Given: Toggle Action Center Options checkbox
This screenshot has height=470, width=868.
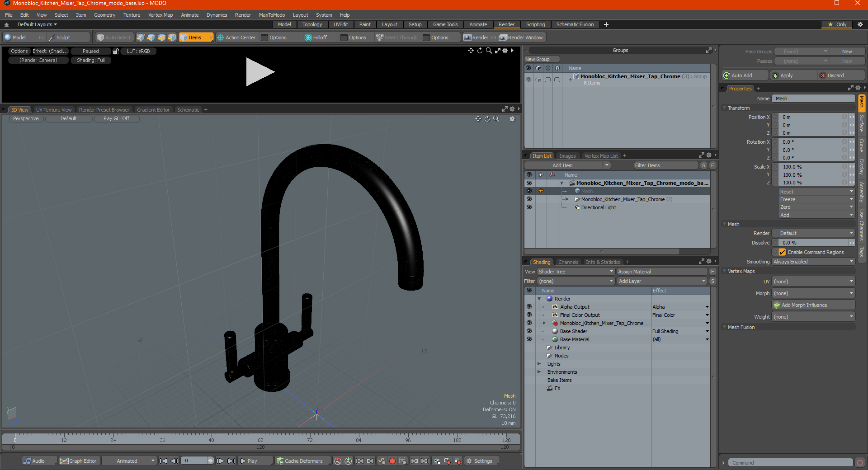Looking at the screenshot, I should pyautogui.click(x=265, y=38).
